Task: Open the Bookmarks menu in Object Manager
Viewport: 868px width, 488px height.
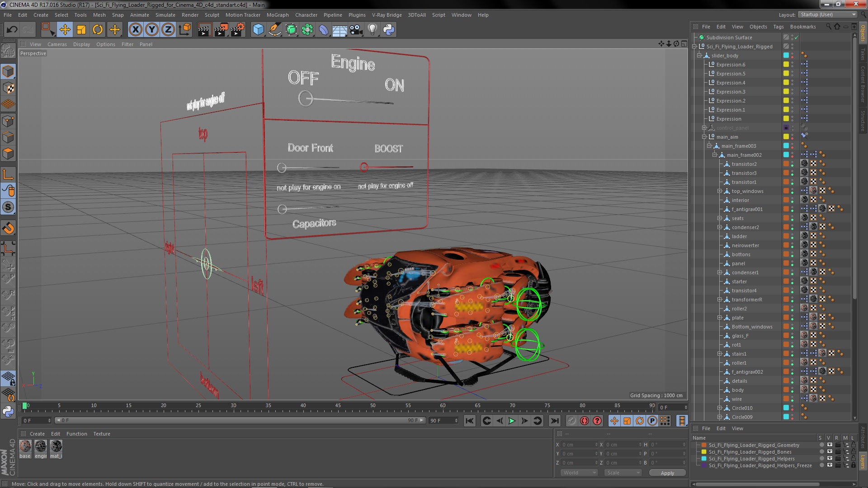Action: coord(803,27)
